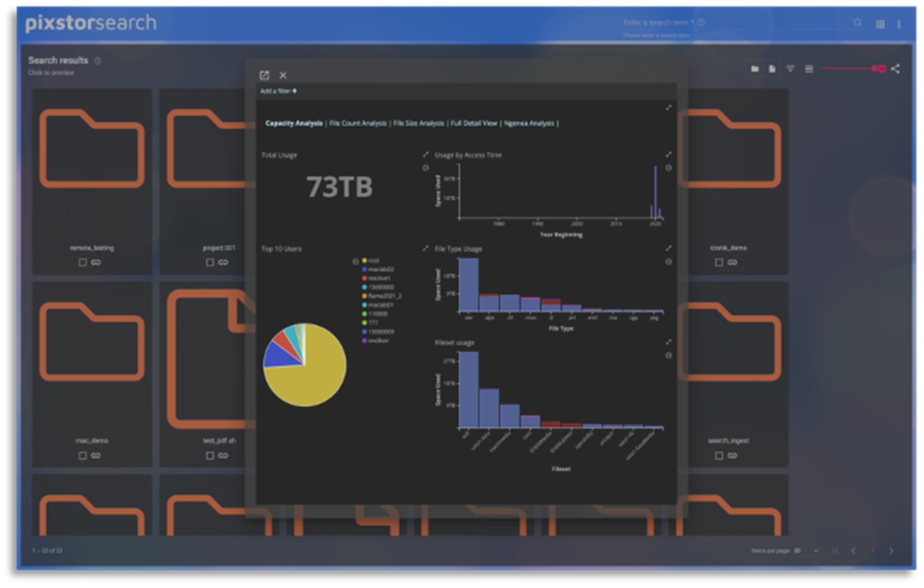The height and width of the screenshot is (588, 924).
Task: Go to first page of results
Action: pyautogui.click(x=835, y=551)
